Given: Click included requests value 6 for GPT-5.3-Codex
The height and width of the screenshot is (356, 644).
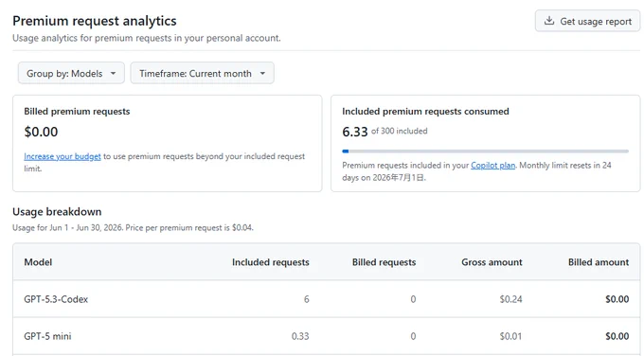Looking at the screenshot, I should click(x=307, y=299).
